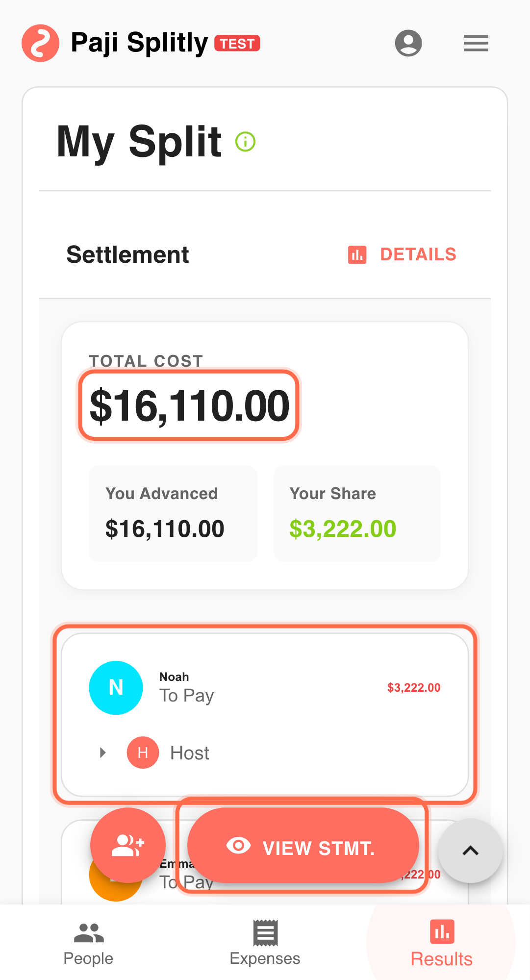Click the green info icon beside My Split
This screenshot has width=530, height=980.
pyautogui.click(x=245, y=142)
